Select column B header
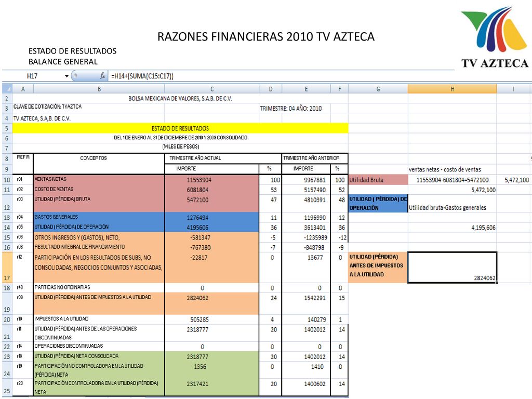532x399 pixels. (99, 89)
